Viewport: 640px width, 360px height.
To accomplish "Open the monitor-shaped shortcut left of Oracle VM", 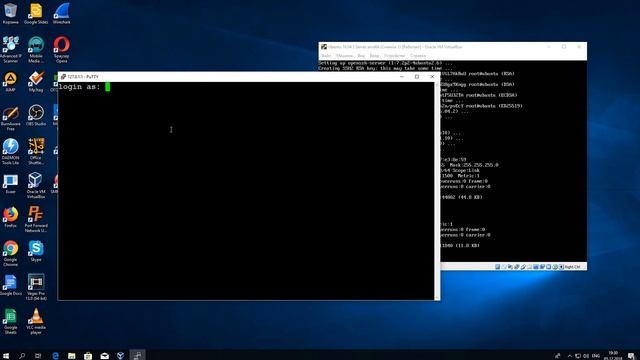I will [11, 183].
